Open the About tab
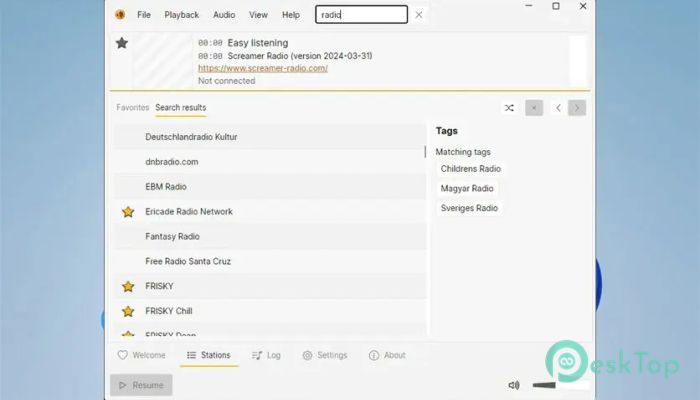This screenshot has width=700, height=400. (x=387, y=355)
